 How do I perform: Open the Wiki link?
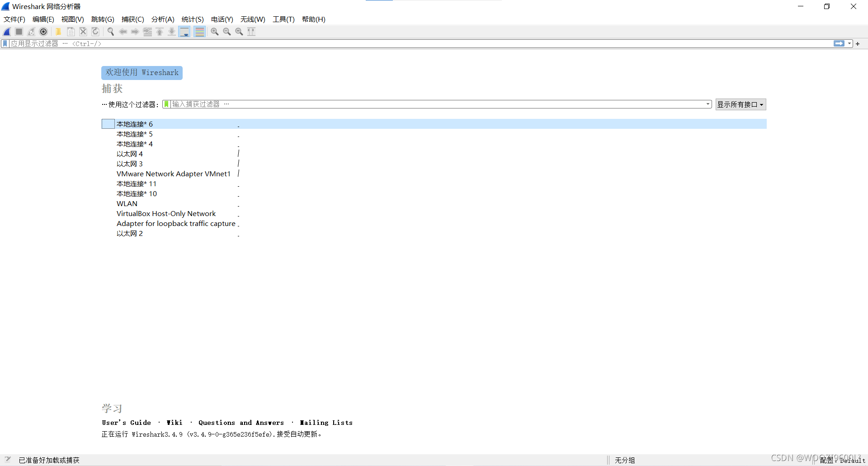coord(175,423)
